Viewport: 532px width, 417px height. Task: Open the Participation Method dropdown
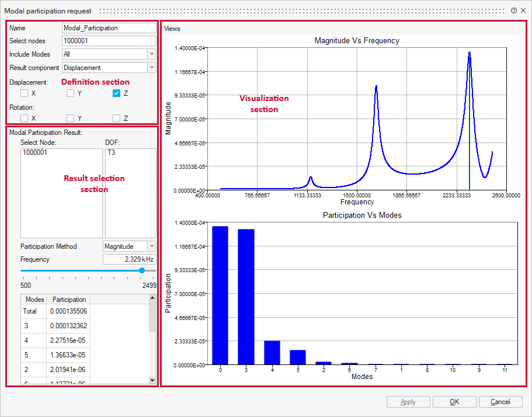coord(152,246)
